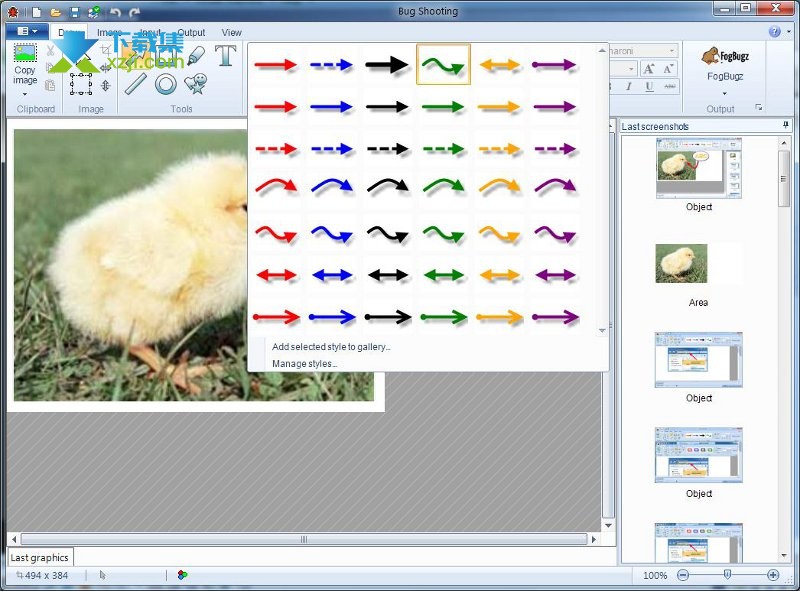The height and width of the screenshot is (591, 800).
Task: Pick the thick black arrow style
Action: 387,65
